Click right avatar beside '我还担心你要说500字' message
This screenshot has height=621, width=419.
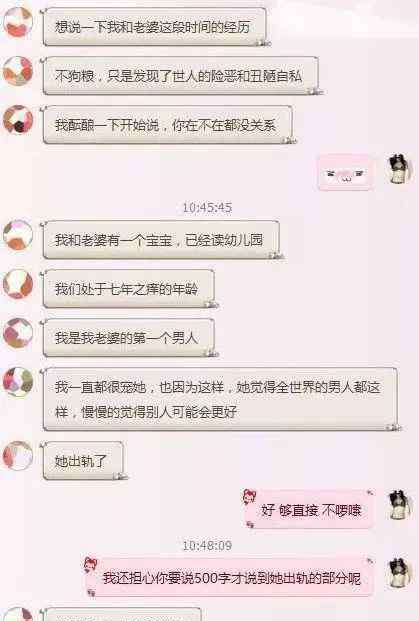(x=400, y=573)
